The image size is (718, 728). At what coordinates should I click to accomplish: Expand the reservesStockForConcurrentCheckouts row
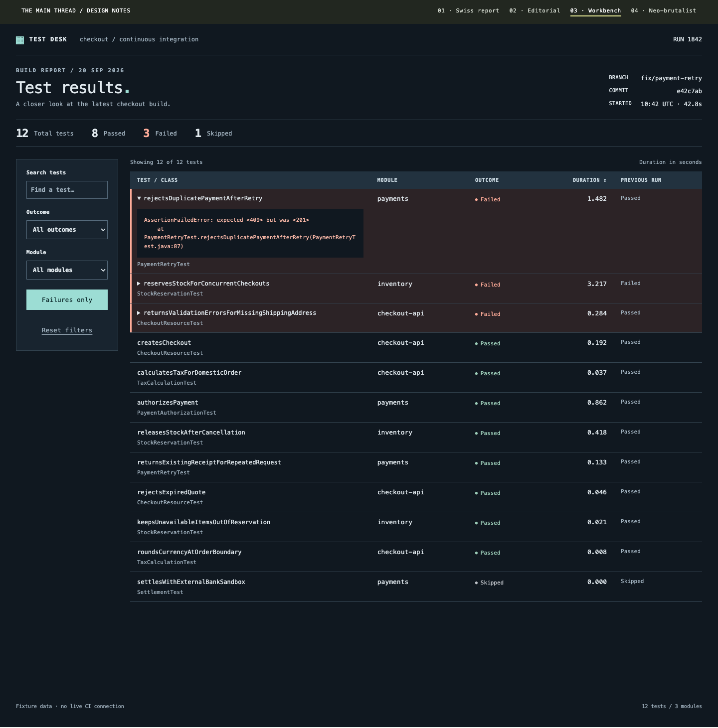139,284
